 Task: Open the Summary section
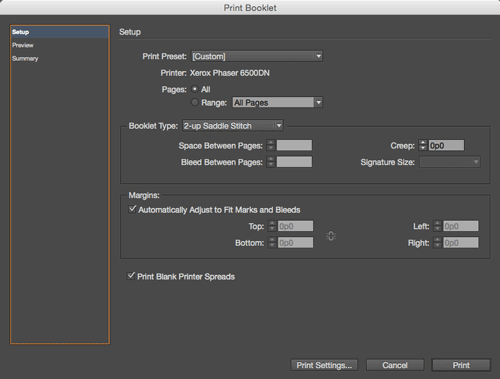[x=25, y=59]
